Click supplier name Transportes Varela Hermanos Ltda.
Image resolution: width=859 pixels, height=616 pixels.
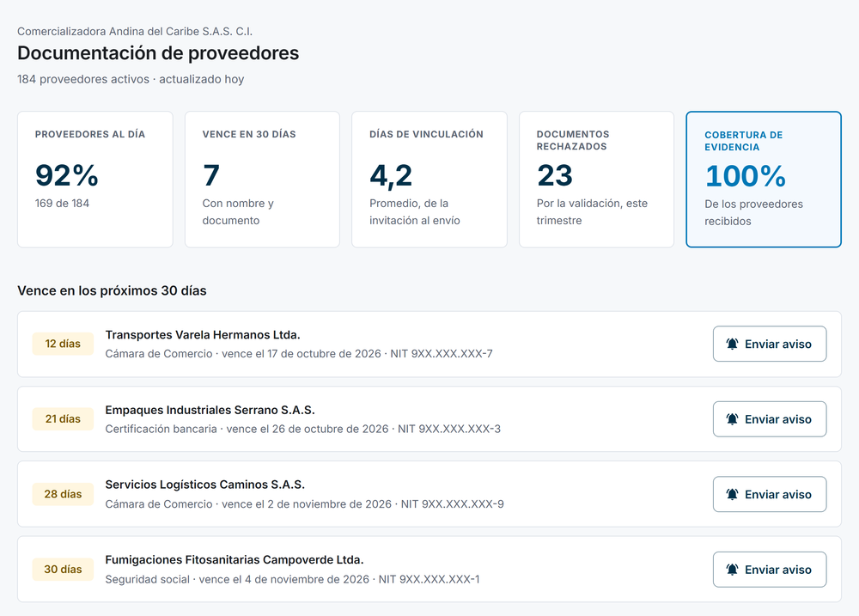click(203, 335)
